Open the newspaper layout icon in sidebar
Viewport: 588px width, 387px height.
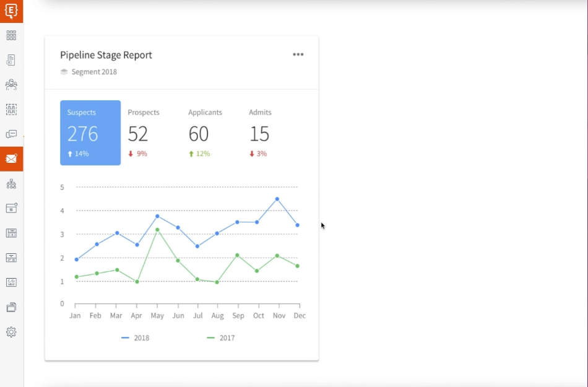[x=11, y=233]
